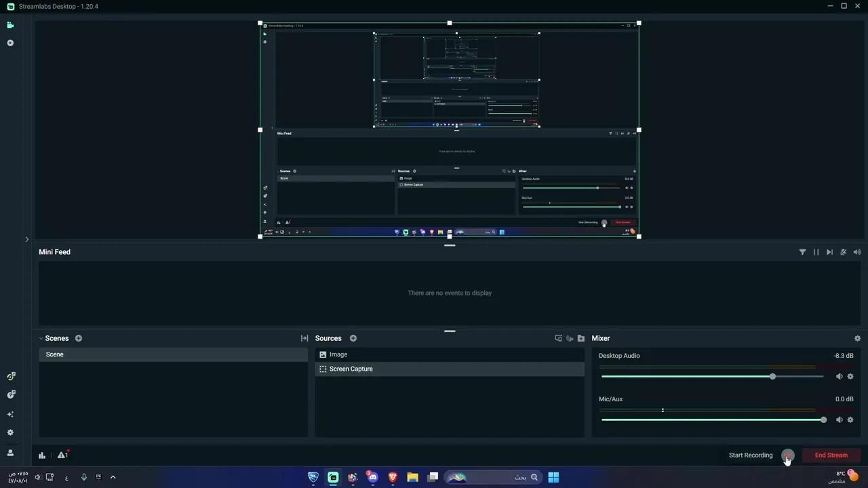The width and height of the screenshot is (868, 488).
Task: Expand the left sidebar with the chevron
Action: coord(26,239)
